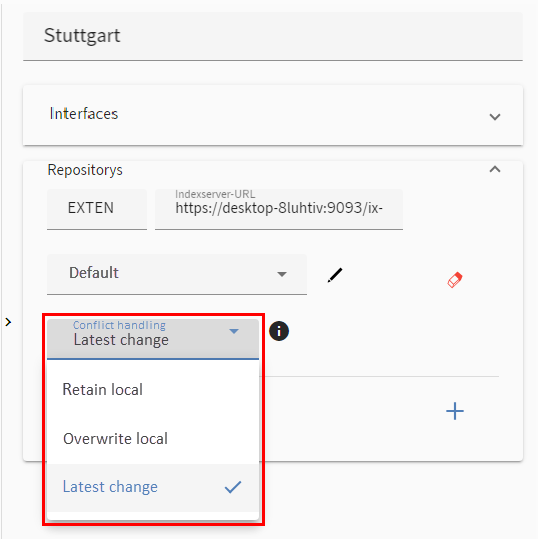The image size is (538, 539).
Task: Click the small arrow at the left edge
Action: pyautogui.click(x=8, y=322)
